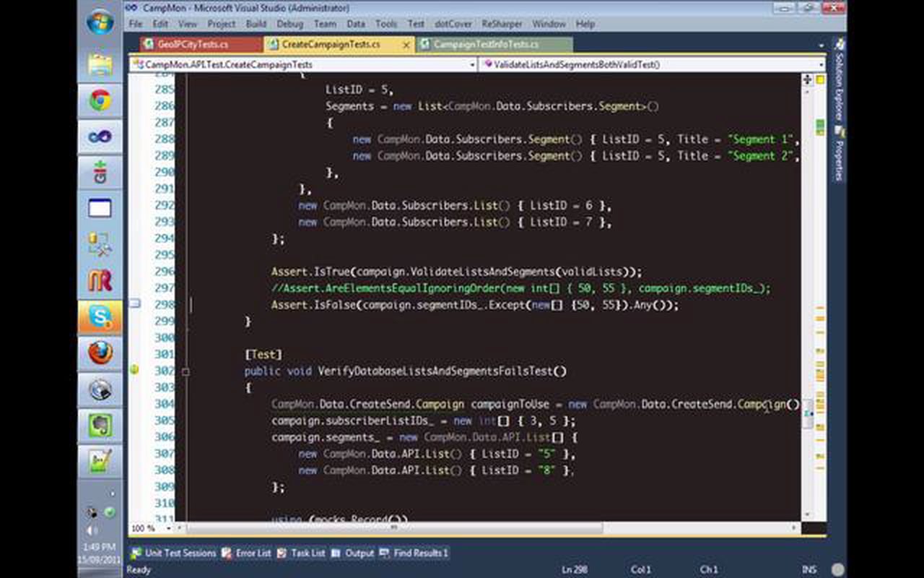The width and height of the screenshot is (924, 578).
Task: Open the dotCover menu
Action: tap(453, 24)
